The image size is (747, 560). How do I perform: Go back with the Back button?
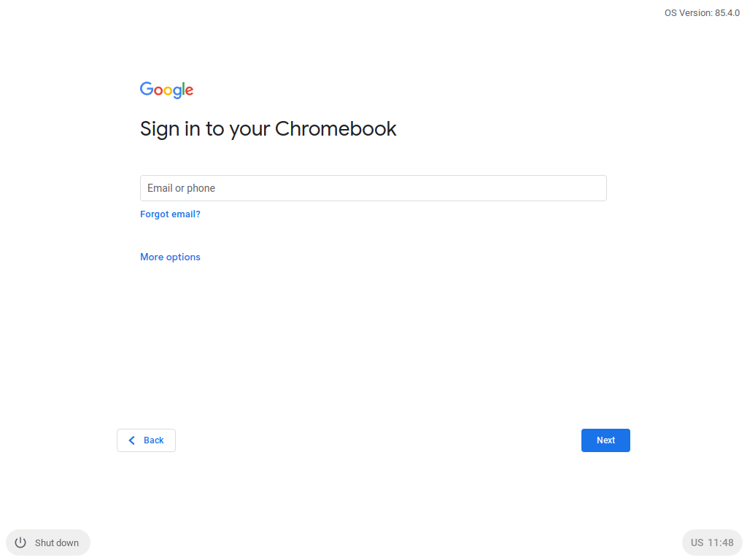(x=146, y=440)
